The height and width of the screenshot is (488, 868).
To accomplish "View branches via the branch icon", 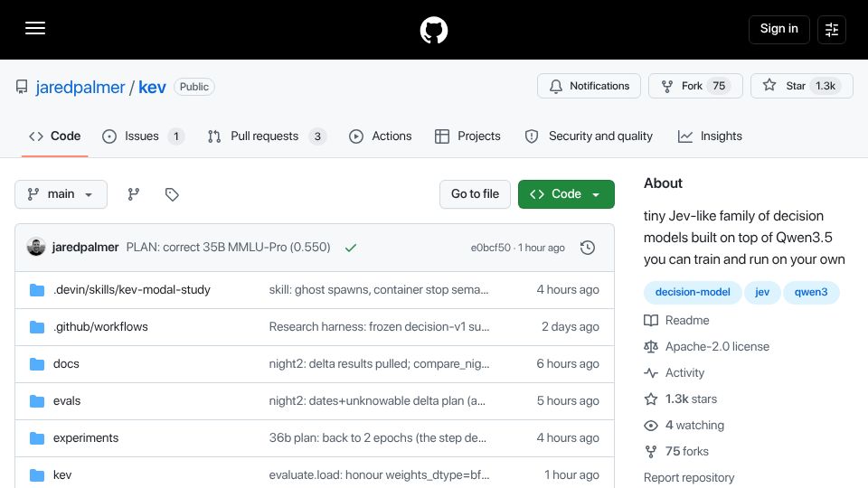I will (x=134, y=194).
